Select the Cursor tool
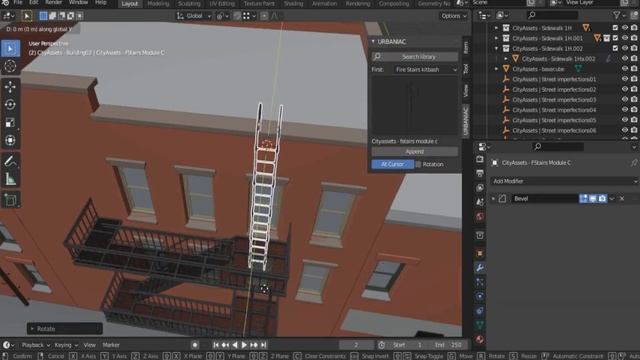The width and height of the screenshot is (640, 360). pyautogui.click(x=10, y=66)
